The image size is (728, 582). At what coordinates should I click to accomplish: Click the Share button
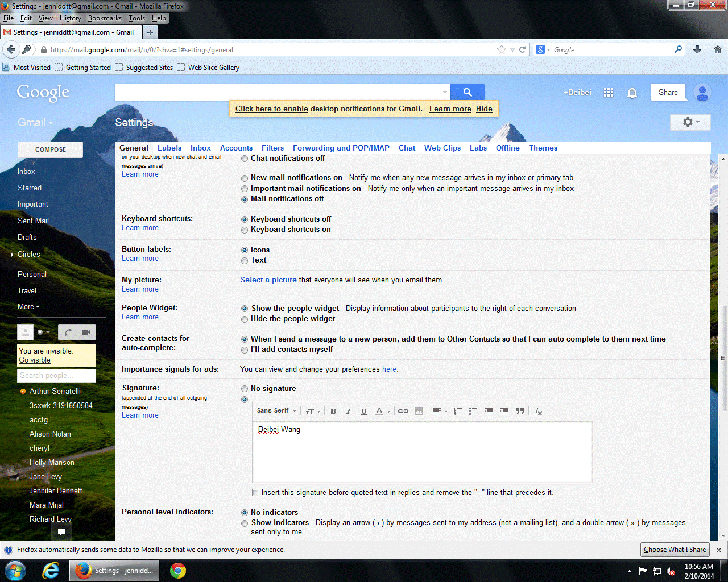click(668, 92)
